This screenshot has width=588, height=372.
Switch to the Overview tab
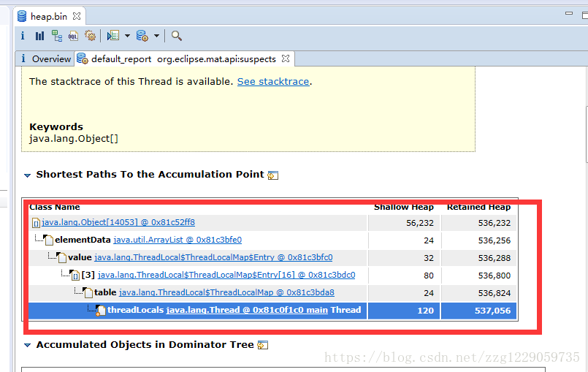tap(51, 59)
